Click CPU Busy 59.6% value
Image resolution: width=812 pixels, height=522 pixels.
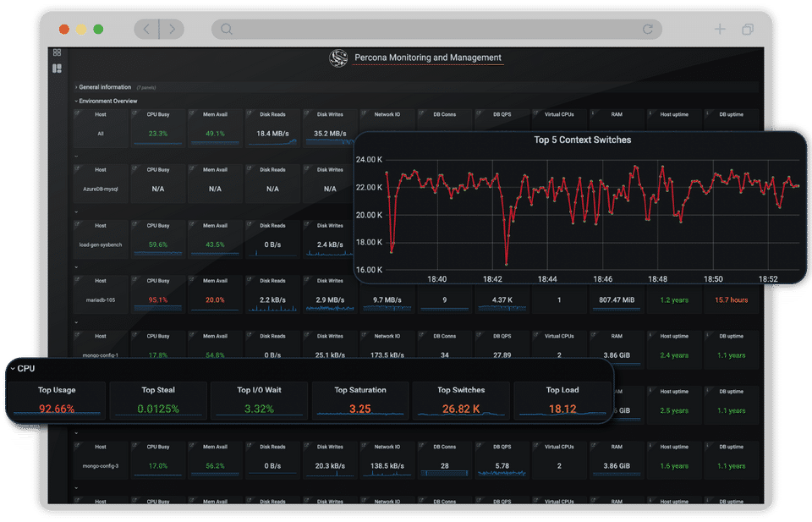coord(158,245)
